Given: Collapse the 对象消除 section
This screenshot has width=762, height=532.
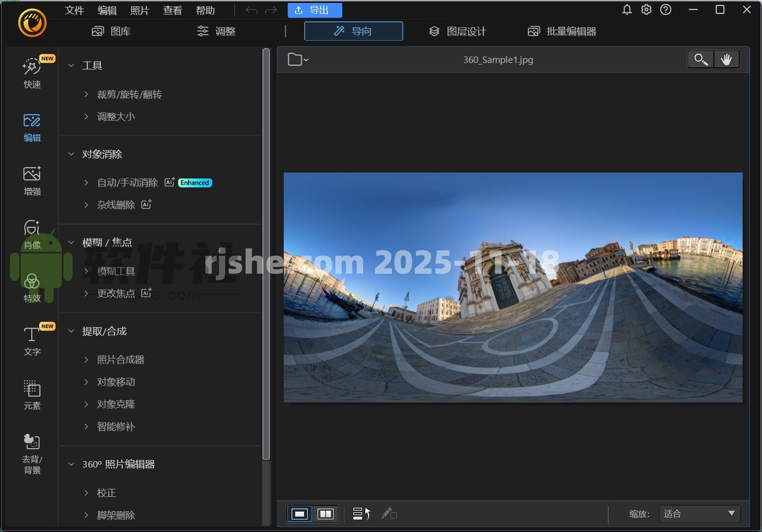Looking at the screenshot, I should click(70, 154).
